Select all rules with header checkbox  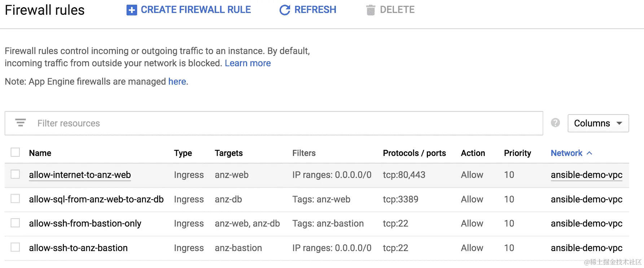point(15,152)
